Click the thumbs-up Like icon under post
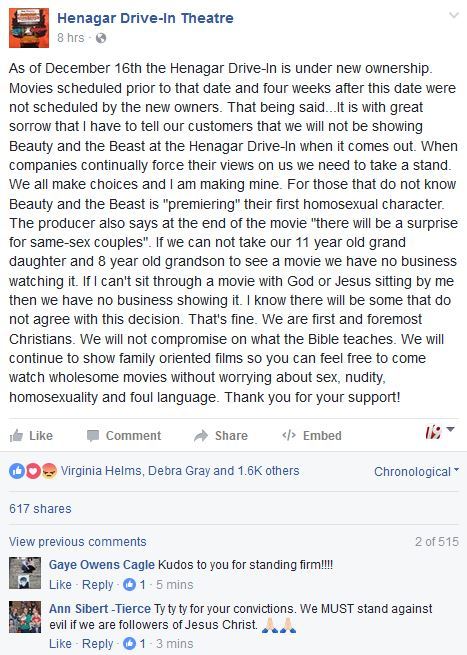 pyautogui.click(x=16, y=436)
